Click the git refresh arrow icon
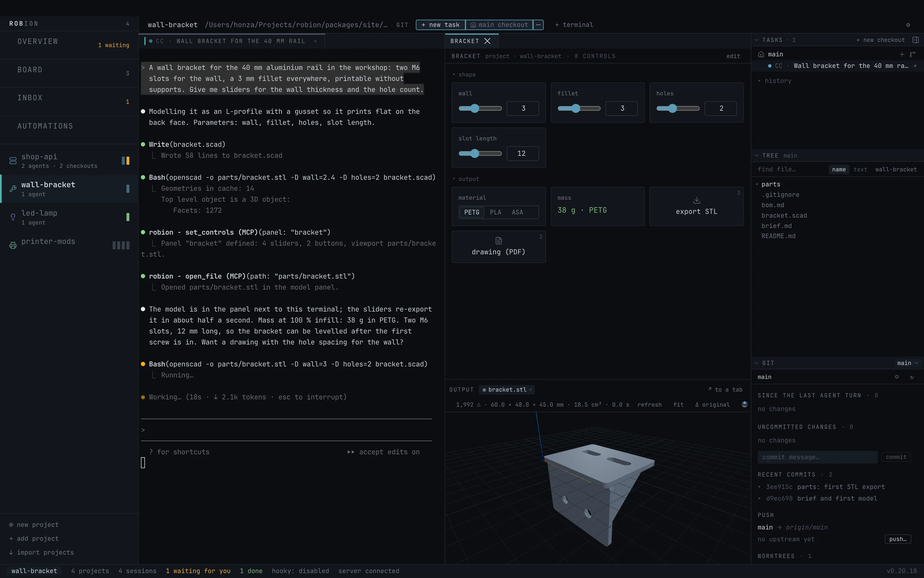924x578 pixels. tap(912, 377)
